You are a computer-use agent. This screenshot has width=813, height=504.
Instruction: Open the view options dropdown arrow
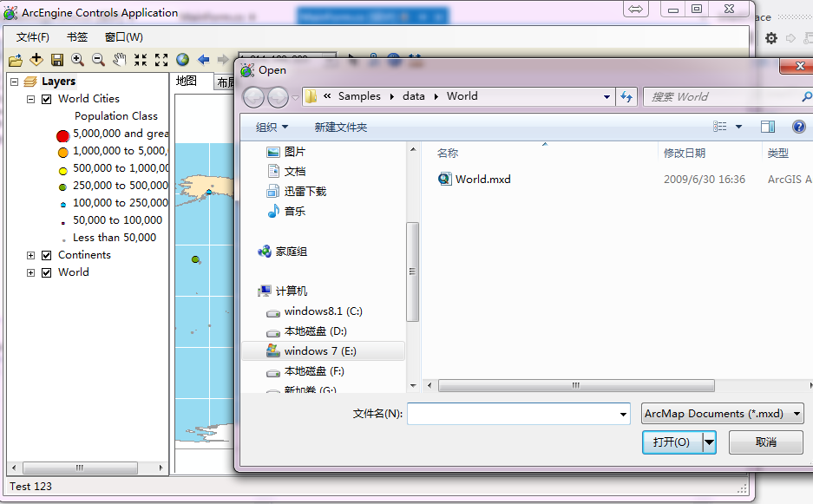(738, 127)
